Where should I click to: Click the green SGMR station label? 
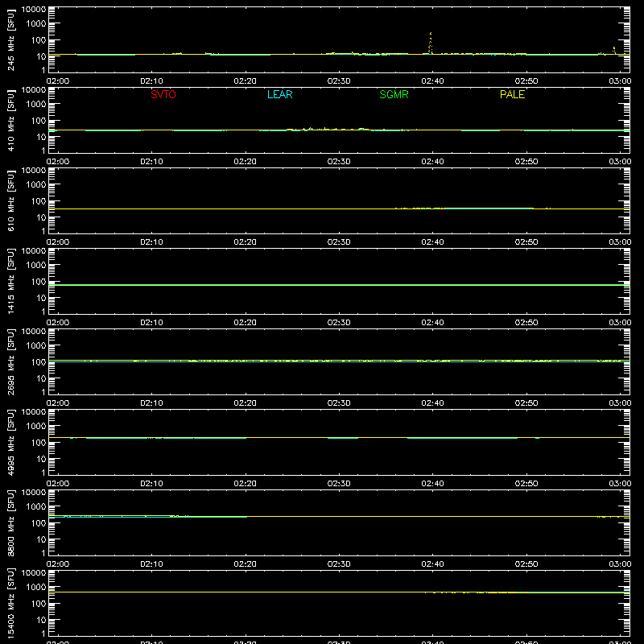(x=394, y=94)
